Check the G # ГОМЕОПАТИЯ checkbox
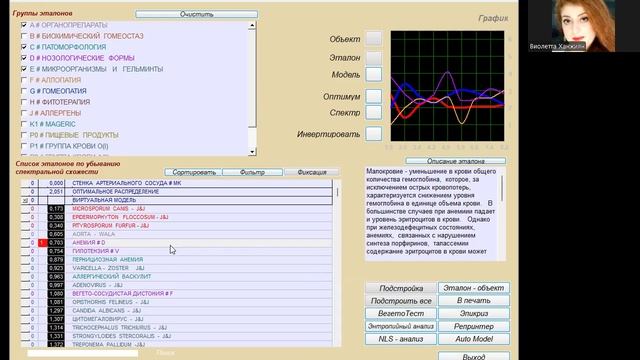 (x=24, y=91)
